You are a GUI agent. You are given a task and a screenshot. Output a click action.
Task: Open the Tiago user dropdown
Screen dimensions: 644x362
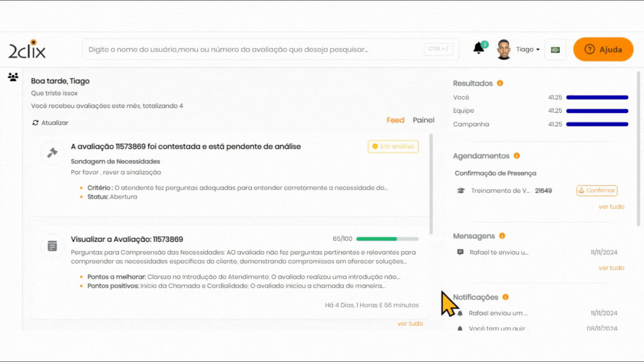[528, 50]
